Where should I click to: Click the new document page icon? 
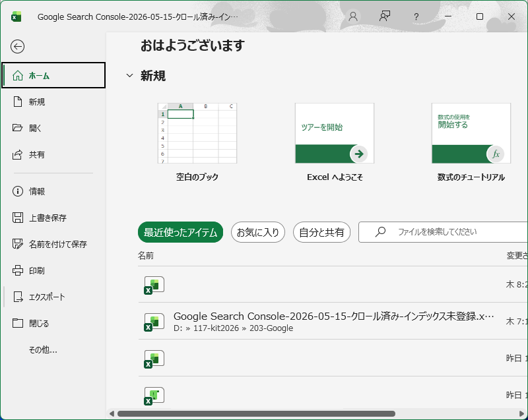click(18, 102)
